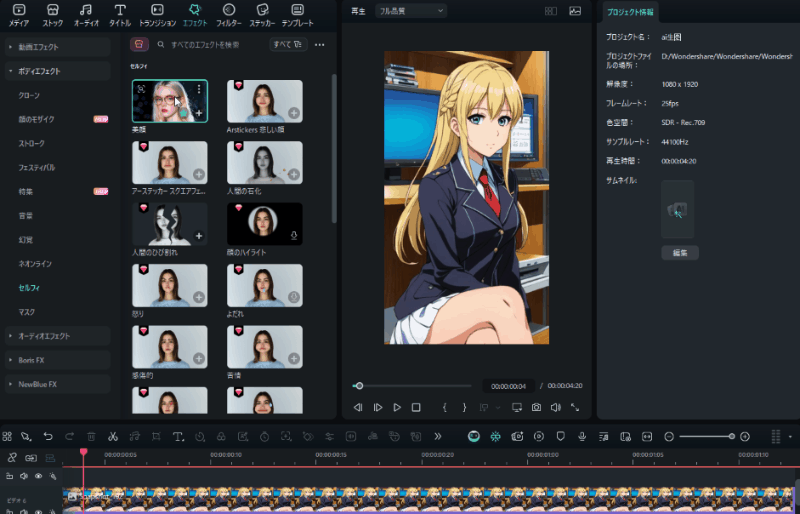The image size is (800, 514).
Task: Click the shield marker icon in timeline toolbar
Action: (560, 436)
